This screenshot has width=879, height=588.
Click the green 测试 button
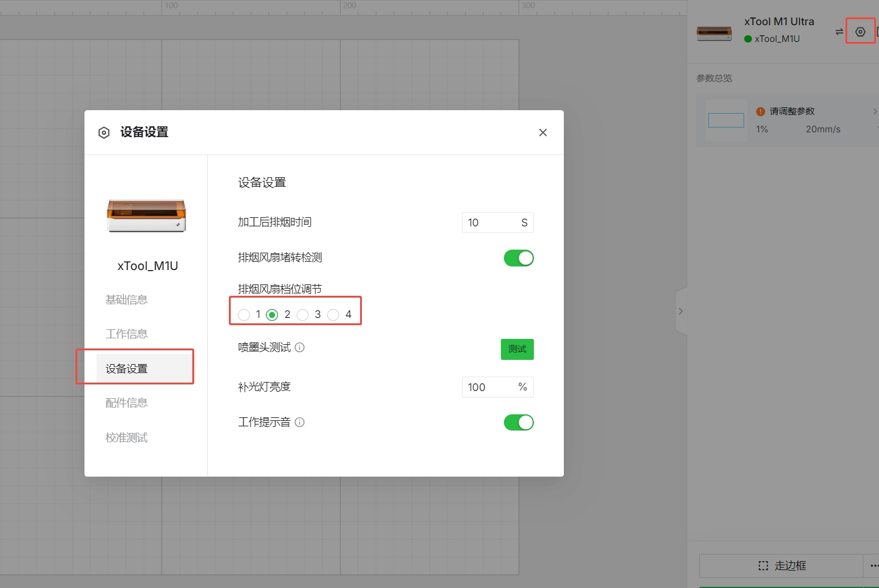(517, 349)
